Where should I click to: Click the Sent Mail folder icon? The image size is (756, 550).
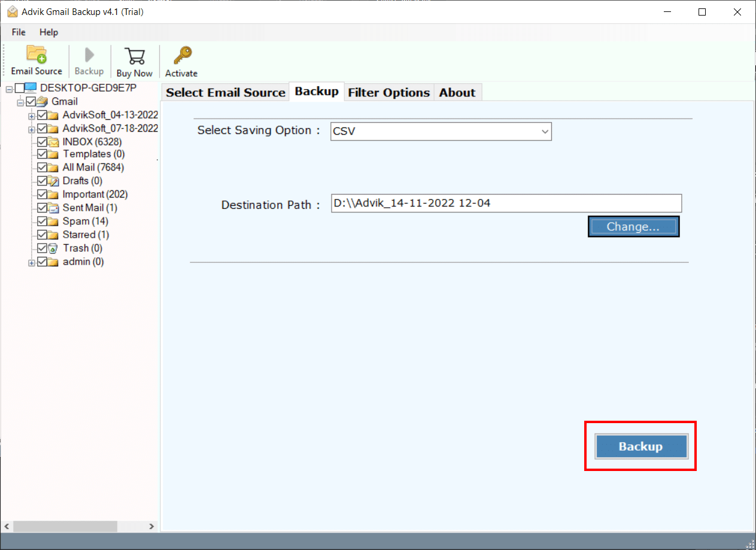point(53,208)
